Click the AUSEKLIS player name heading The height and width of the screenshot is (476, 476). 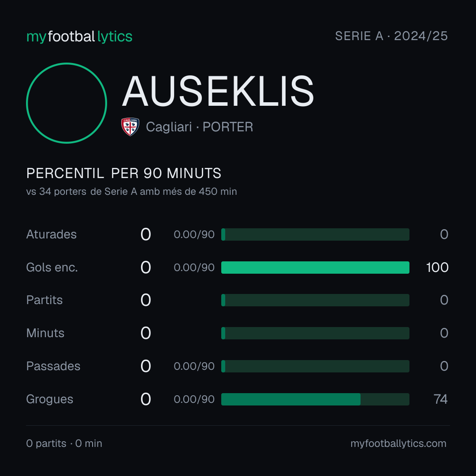click(x=218, y=91)
